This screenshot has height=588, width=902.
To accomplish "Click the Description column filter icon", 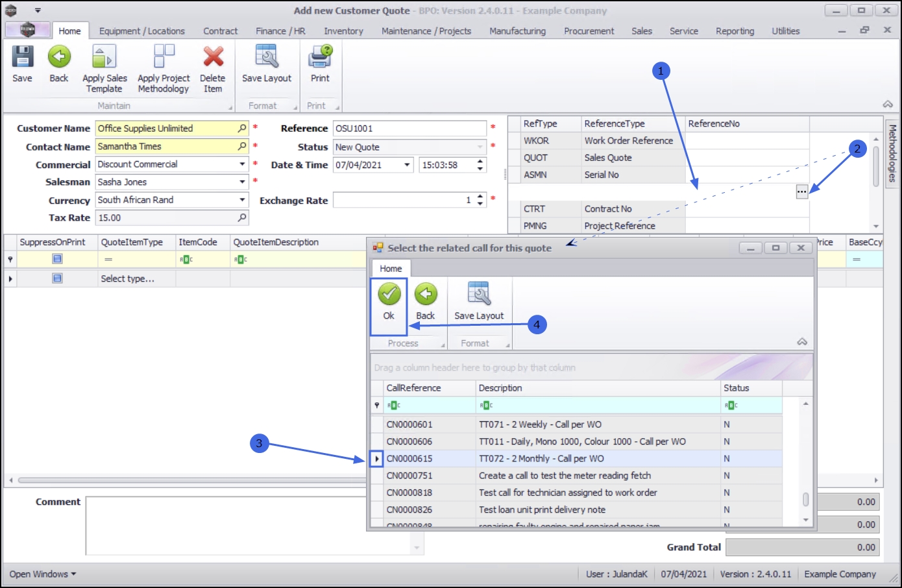I will (x=485, y=406).
